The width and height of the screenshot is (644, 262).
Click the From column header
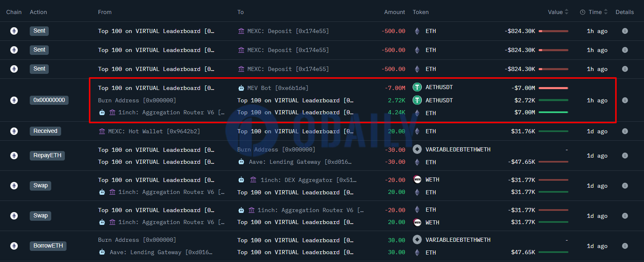[105, 12]
